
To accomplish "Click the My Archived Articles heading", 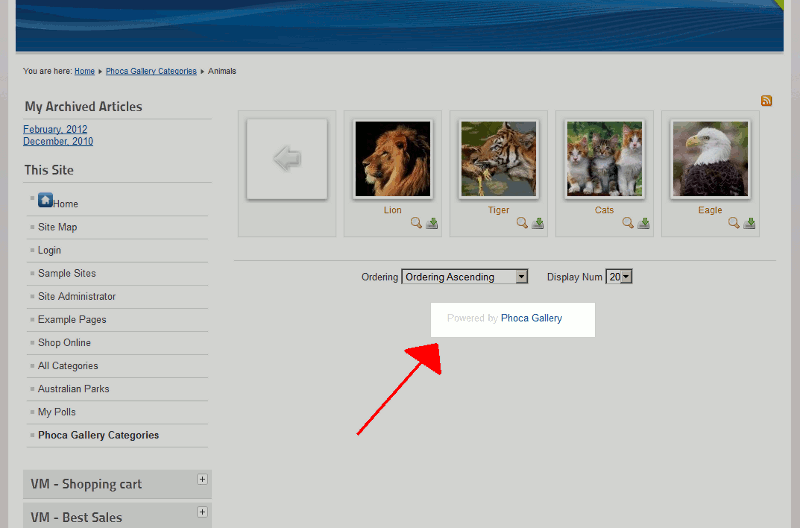I will pyautogui.click(x=83, y=106).
